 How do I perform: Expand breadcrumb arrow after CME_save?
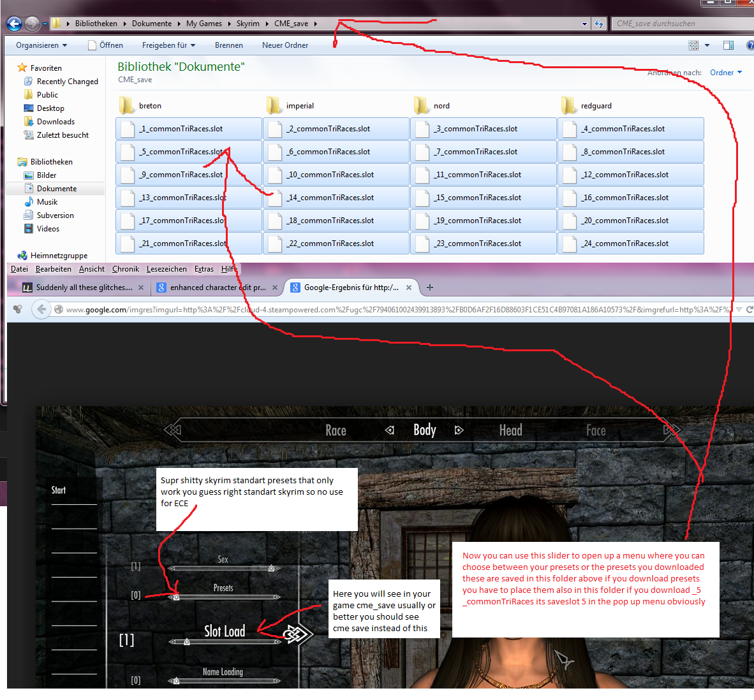316,24
